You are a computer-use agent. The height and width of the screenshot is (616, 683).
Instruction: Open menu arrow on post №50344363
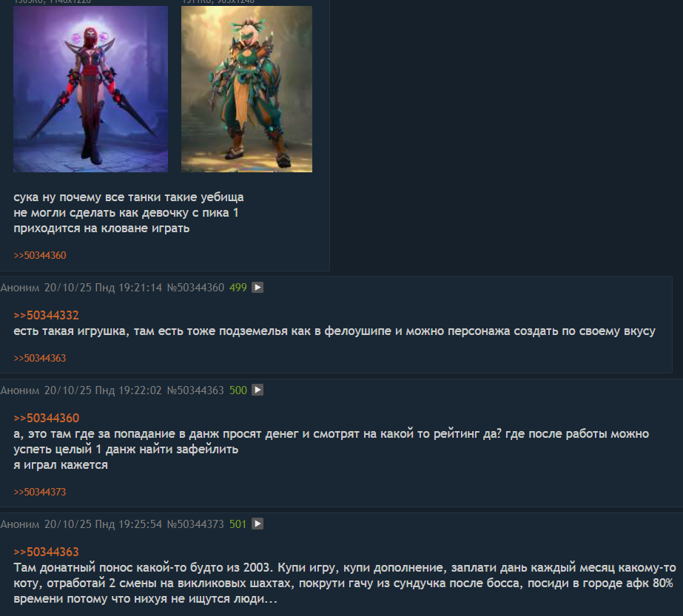(x=258, y=390)
